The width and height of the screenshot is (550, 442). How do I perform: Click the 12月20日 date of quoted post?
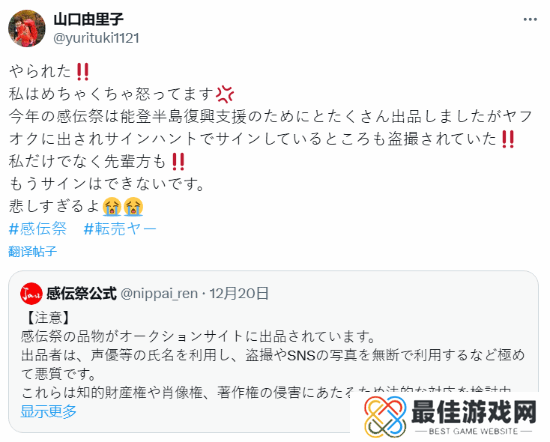(x=239, y=293)
